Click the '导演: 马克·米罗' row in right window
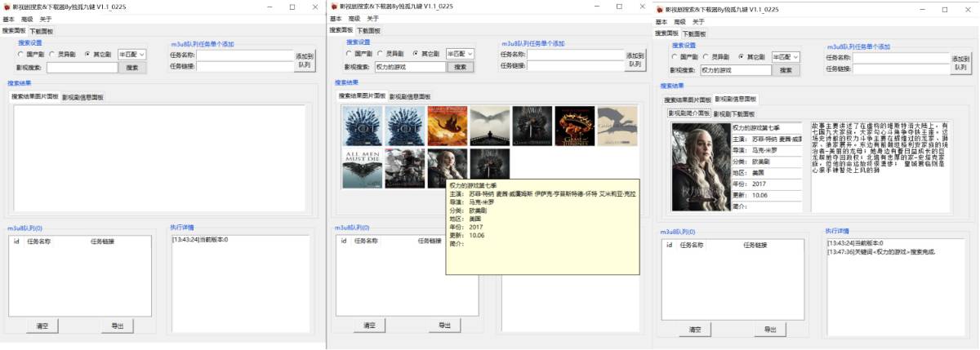Image resolution: width=980 pixels, height=350 pixels. [x=766, y=150]
